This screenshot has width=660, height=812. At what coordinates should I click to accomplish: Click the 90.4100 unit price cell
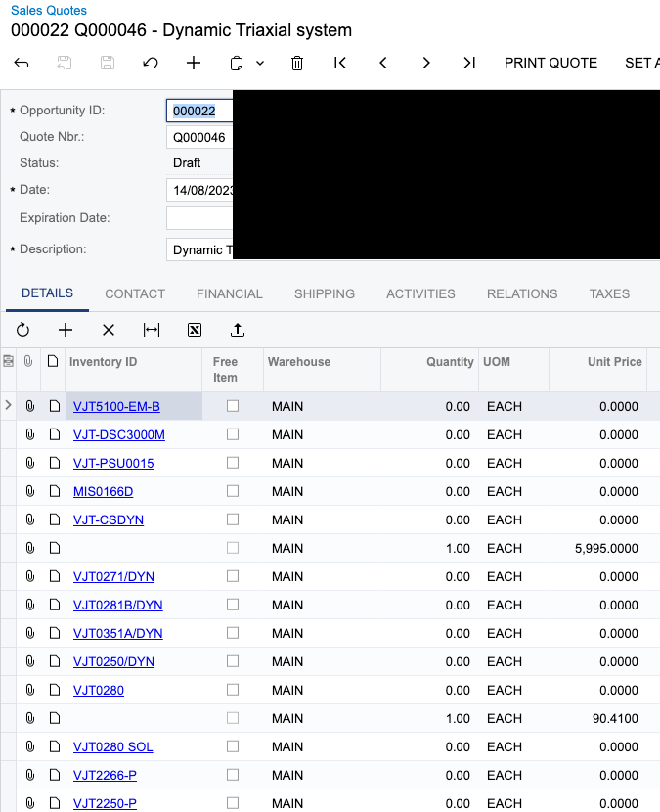coord(597,718)
